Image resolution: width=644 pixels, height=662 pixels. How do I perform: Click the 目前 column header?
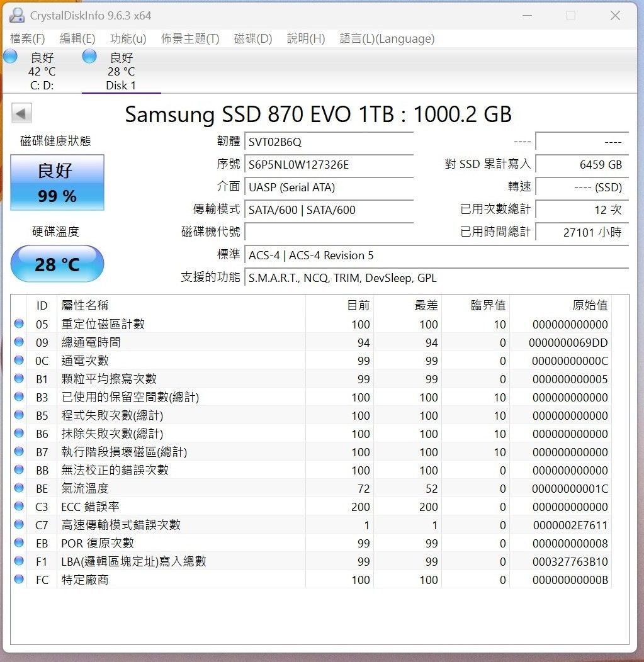pos(339,305)
